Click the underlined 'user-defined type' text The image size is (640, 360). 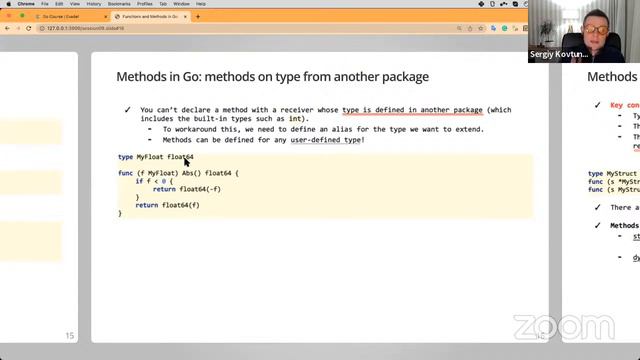click(325, 140)
